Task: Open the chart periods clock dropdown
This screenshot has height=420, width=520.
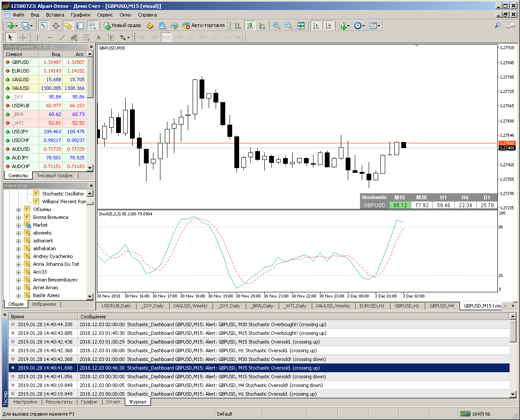Action: [x=359, y=26]
